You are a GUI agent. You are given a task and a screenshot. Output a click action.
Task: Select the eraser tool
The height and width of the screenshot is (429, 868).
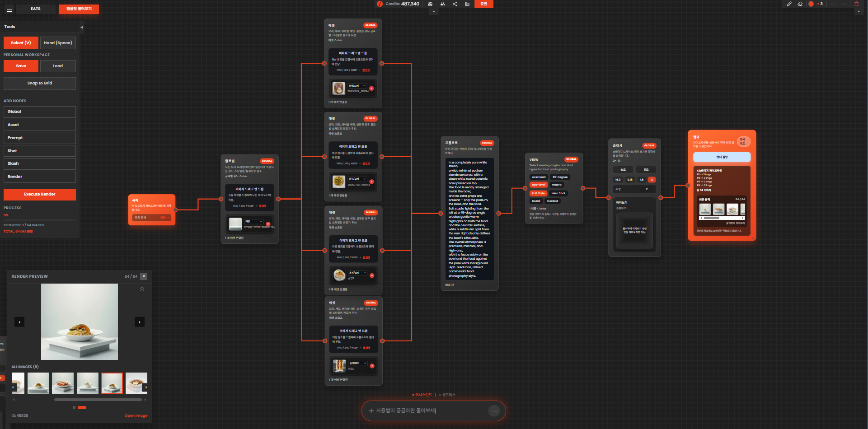pyautogui.click(x=800, y=4)
